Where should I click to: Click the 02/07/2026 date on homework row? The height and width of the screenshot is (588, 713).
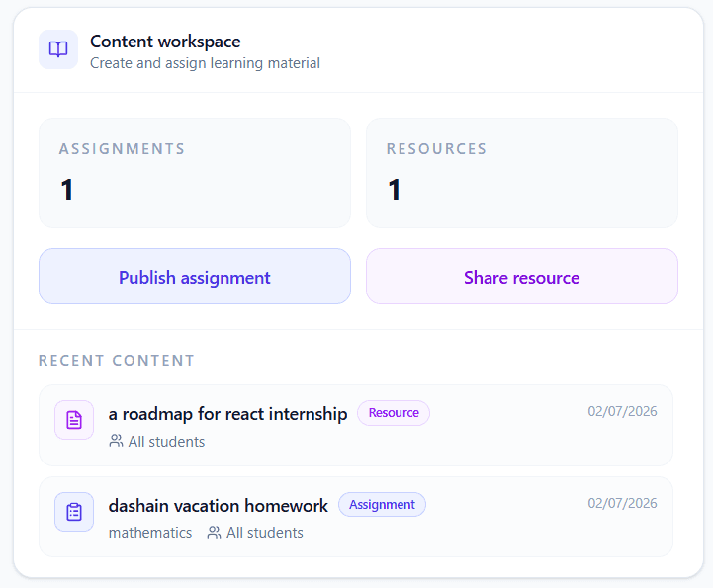622,503
